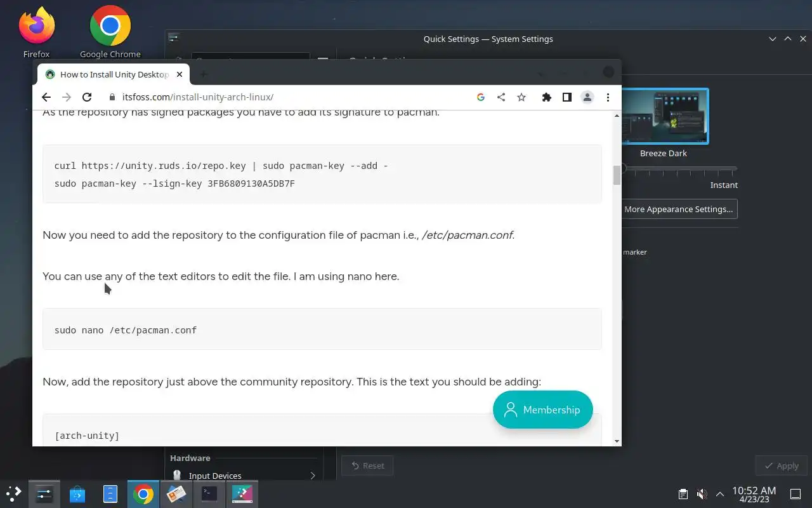Click More Appearance Settings button
This screenshot has height=508, width=812.
pyautogui.click(x=679, y=209)
